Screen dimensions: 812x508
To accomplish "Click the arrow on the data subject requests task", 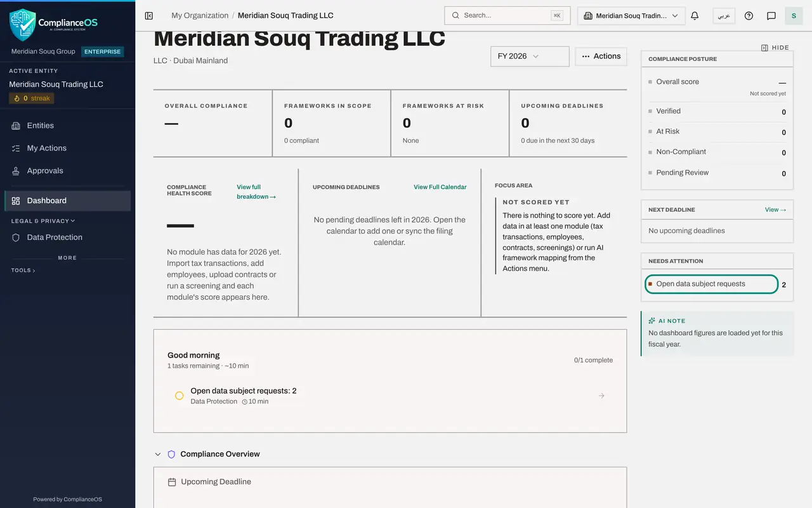I will coord(601,396).
